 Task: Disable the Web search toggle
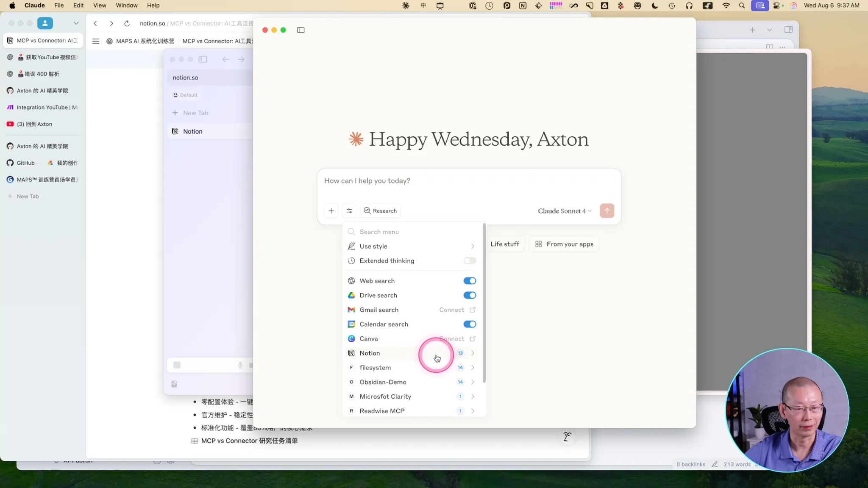click(470, 281)
